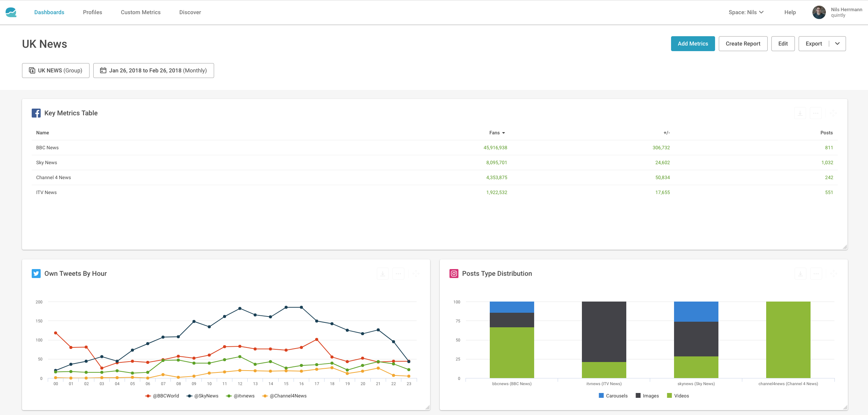Select the BBC News row name
The image size is (868, 415).
pos(47,148)
